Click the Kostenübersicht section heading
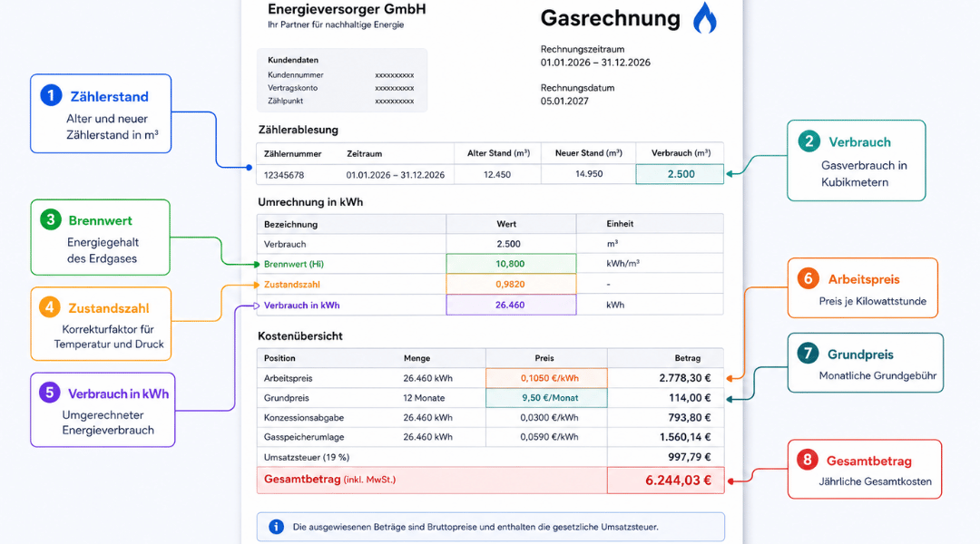 300,336
